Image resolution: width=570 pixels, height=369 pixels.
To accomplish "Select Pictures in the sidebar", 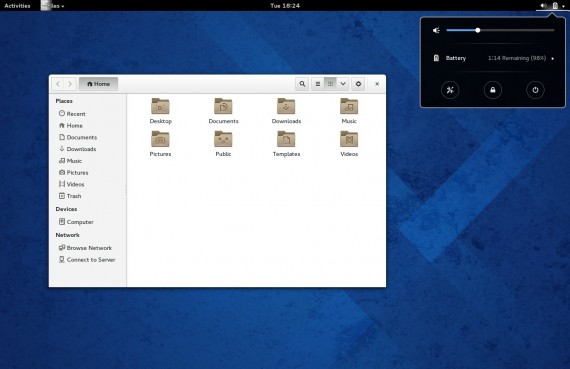I will [x=88, y=172].
